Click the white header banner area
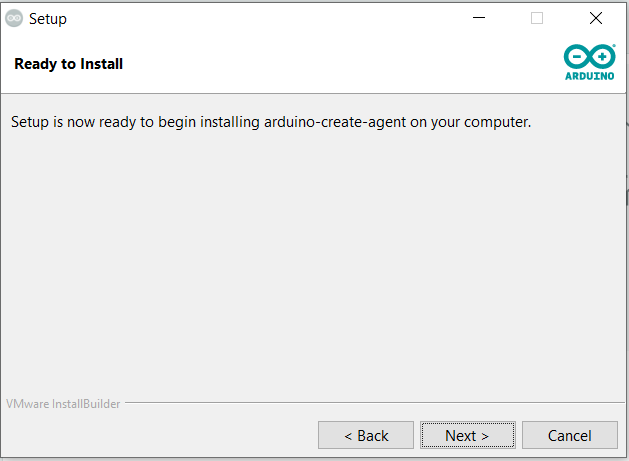The height and width of the screenshot is (461, 629). pyautogui.click(x=321, y=64)
